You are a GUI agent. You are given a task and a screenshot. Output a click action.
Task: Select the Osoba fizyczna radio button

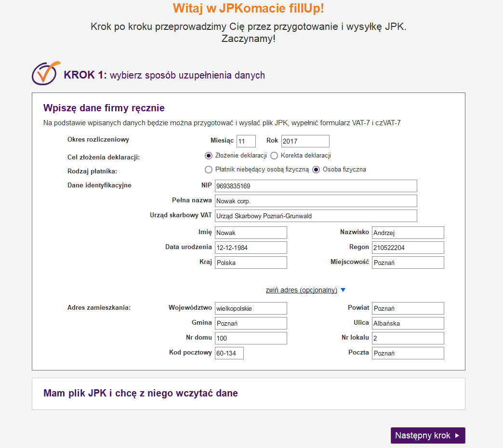(x=316, y=169)
